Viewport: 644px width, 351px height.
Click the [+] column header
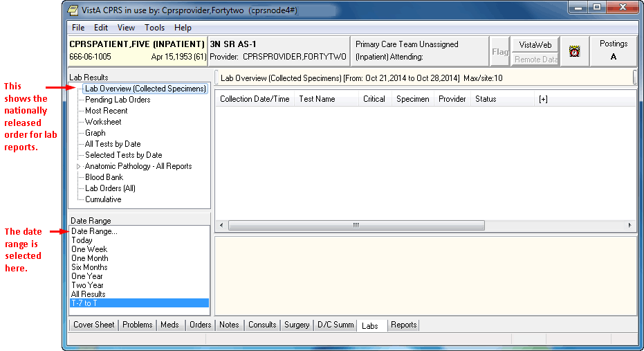544,99
